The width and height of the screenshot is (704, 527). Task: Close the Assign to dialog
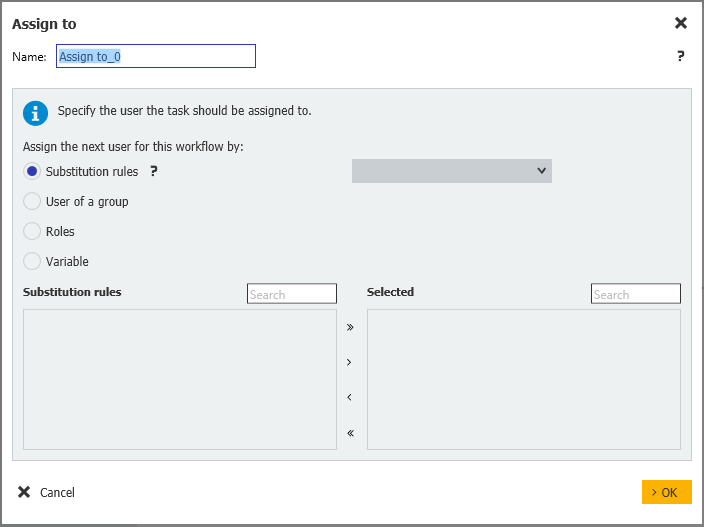pos(680,23)
